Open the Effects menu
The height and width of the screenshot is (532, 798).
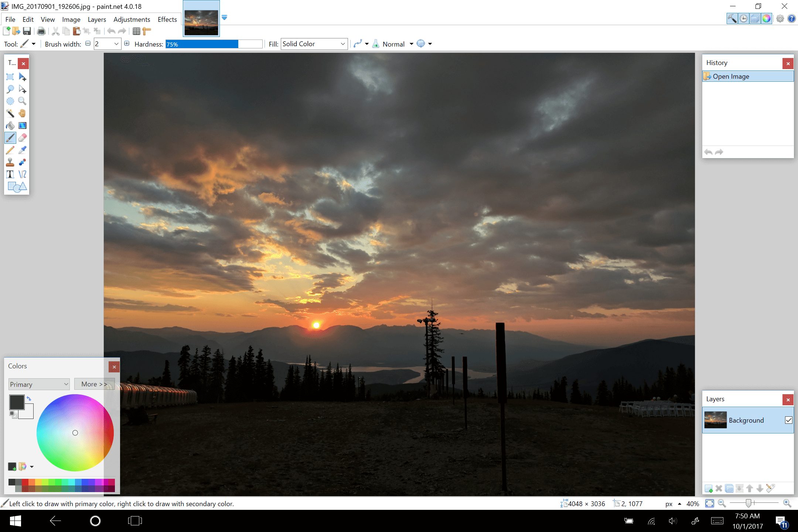coord(167,19)
